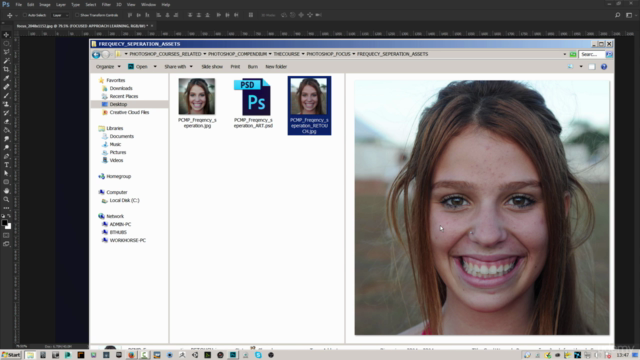Select the History Brush tool
This screenshot has width=640, height=360.
tap(6, 113)
